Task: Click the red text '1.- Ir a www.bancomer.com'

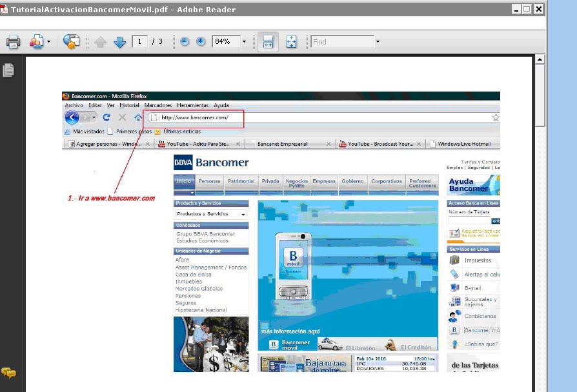Action: click(111, 198)
